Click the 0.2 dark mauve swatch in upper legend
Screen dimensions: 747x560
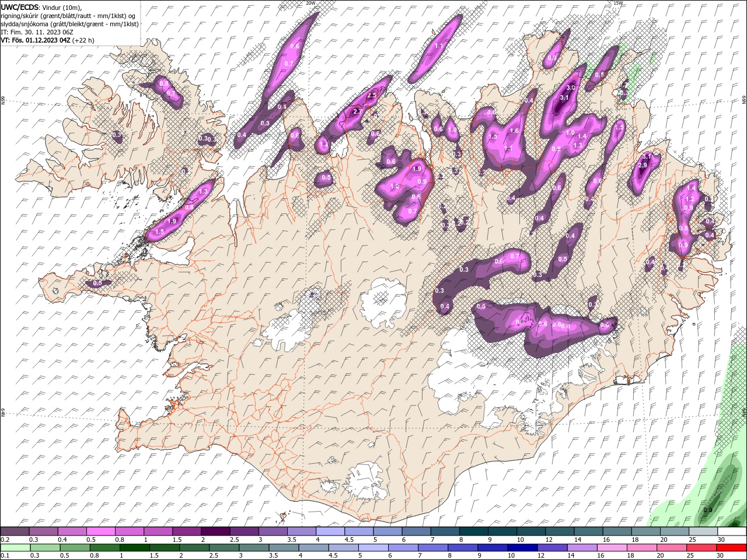click(15, 531)
